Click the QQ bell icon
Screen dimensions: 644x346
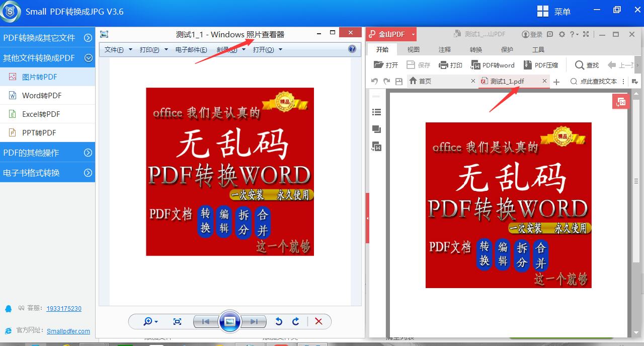(x=8, y=308)
